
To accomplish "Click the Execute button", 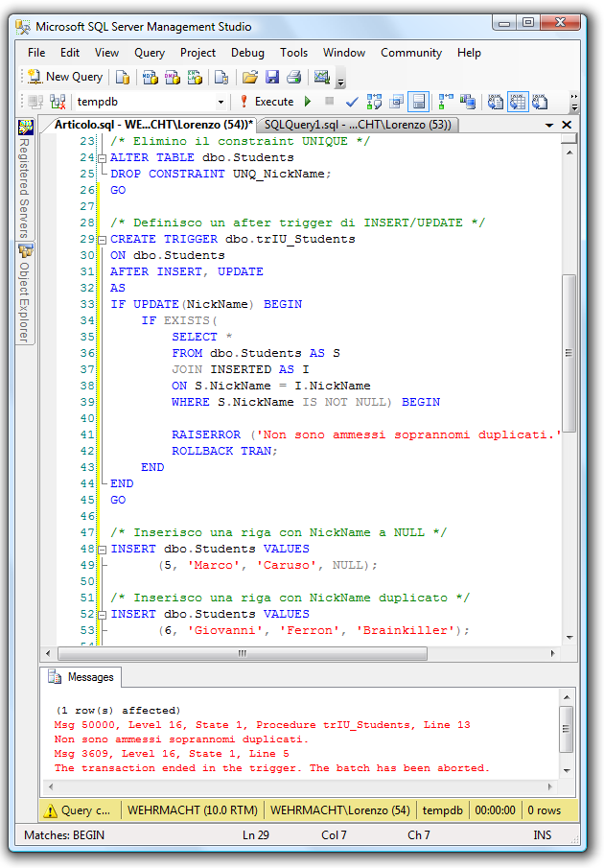I will 267,102.
